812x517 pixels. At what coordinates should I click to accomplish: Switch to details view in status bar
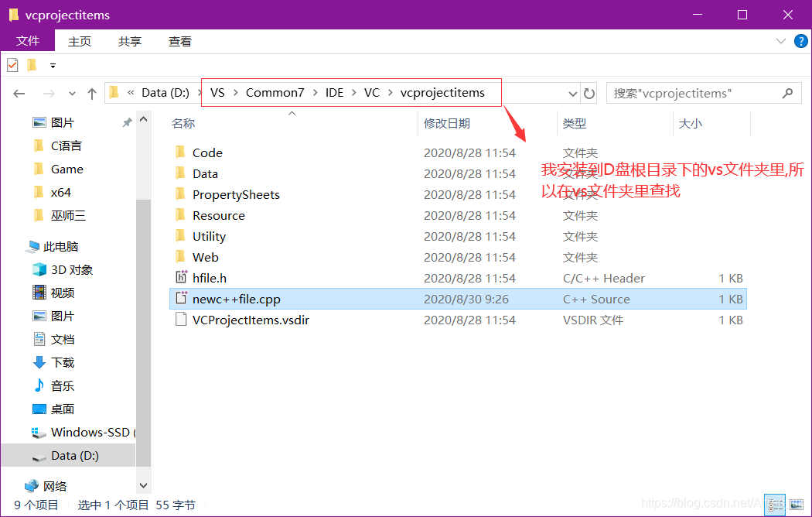tap(775, 504)
